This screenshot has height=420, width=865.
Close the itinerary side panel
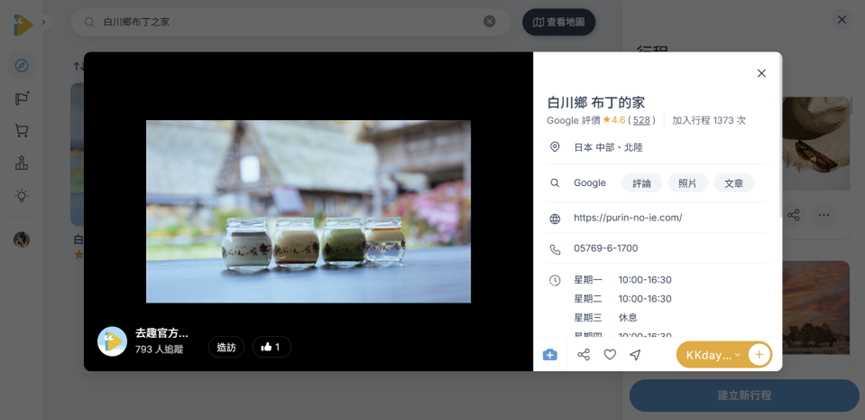click(x=841, y=20)
